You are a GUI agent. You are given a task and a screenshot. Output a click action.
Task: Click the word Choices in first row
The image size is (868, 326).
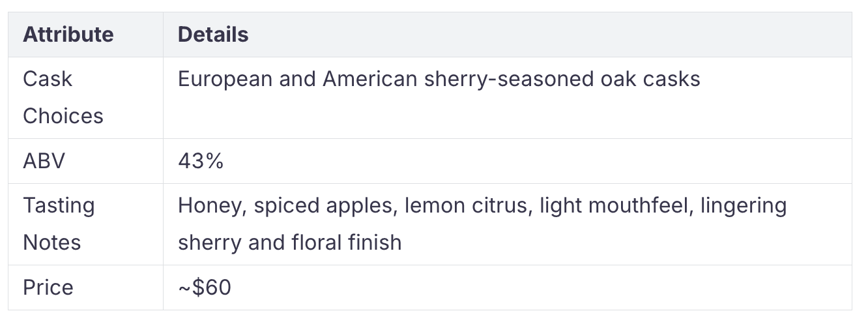63,116
